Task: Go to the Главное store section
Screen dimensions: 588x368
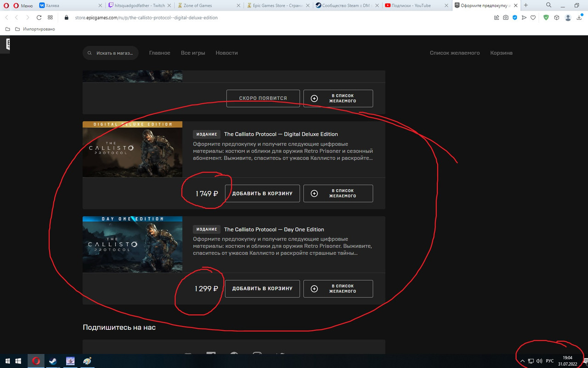Action: (159, 53)
